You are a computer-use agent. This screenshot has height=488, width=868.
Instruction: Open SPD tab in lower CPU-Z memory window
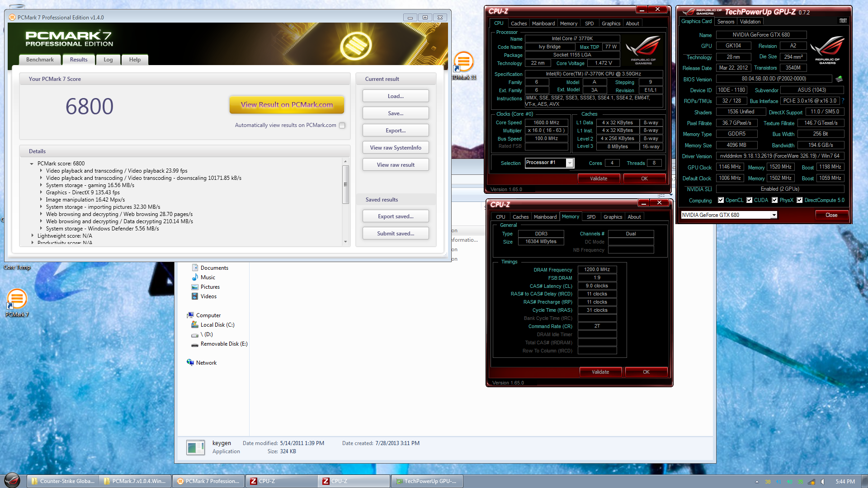click(x=591, y=217)
